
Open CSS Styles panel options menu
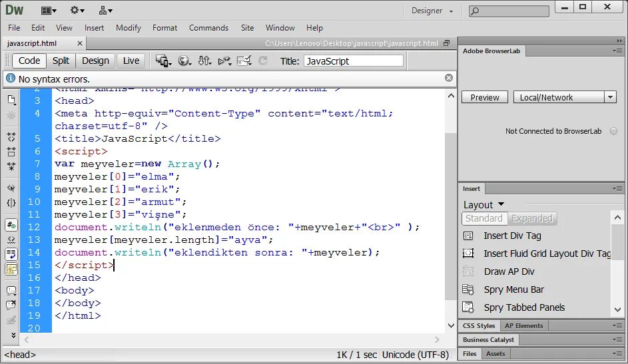coord(617,326)
